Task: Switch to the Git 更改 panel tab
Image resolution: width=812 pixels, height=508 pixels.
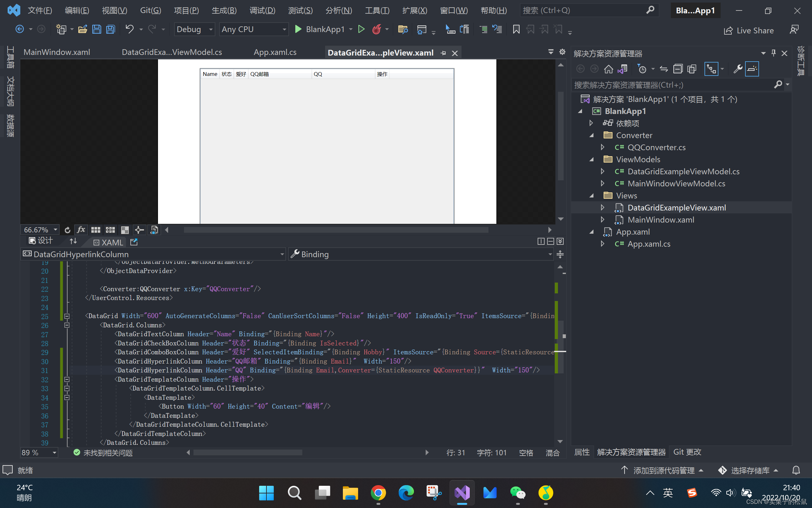Action: (x=687, y=452)
